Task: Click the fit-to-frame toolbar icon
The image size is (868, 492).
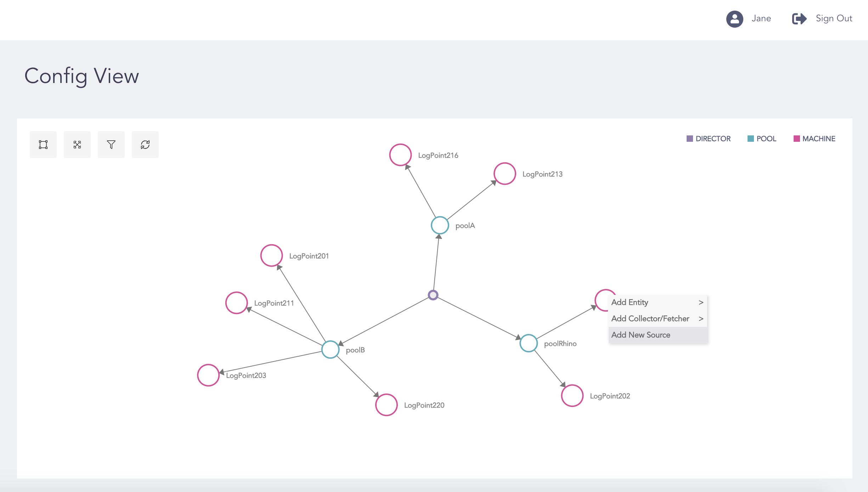Action: (x=43, y=145)
